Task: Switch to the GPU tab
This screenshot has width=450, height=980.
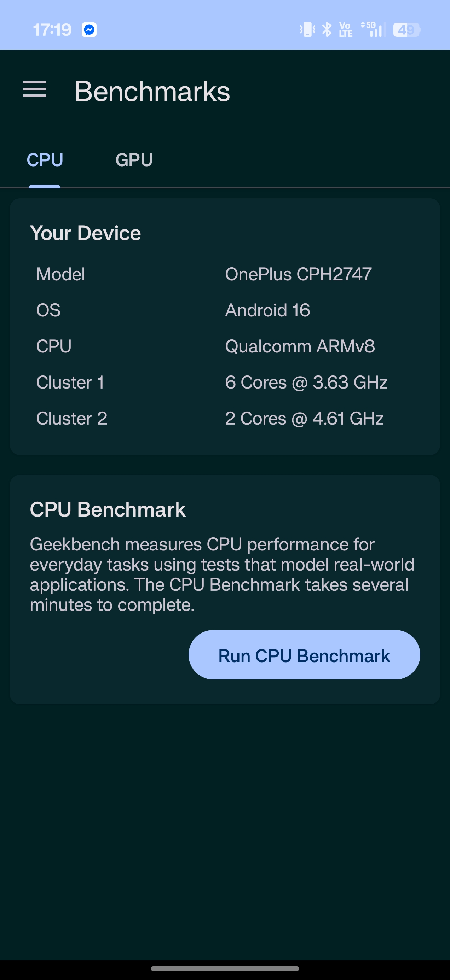Action: pyautogui.click(x=134, y=160)
